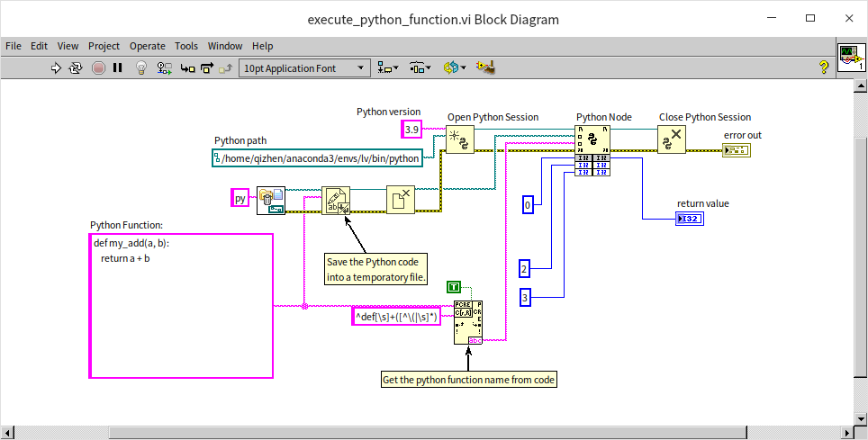Open the 10pt Application Font dropdown
The image size is (868, 440).
[x=304, y=67]
